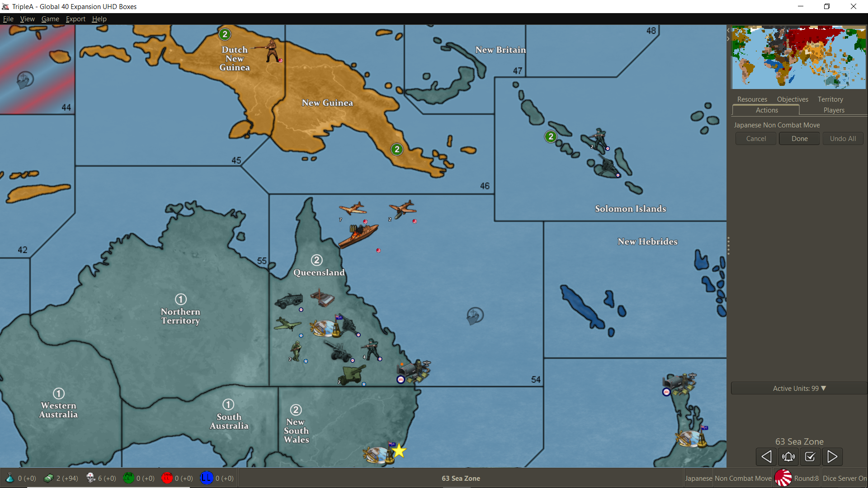Click the Japanese rising sun flag icon
This screenshot has width=868, height=488.
783,478
